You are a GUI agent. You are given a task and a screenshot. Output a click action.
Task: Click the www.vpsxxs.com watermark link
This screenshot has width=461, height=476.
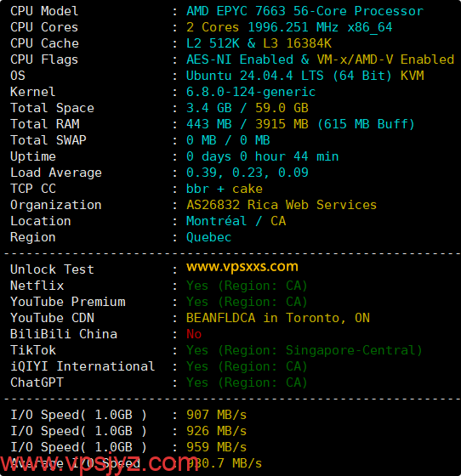242,267
